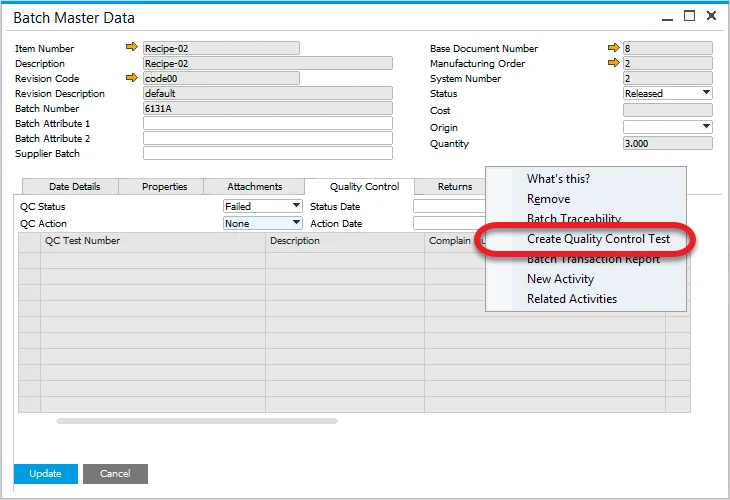This screenshot has height=500, width=730.
Task: Open the Attachments tab
Action: pos(254,187)
